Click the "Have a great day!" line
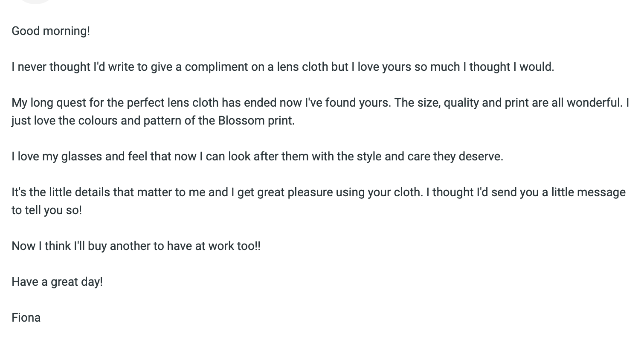 [x=57, y=282]
